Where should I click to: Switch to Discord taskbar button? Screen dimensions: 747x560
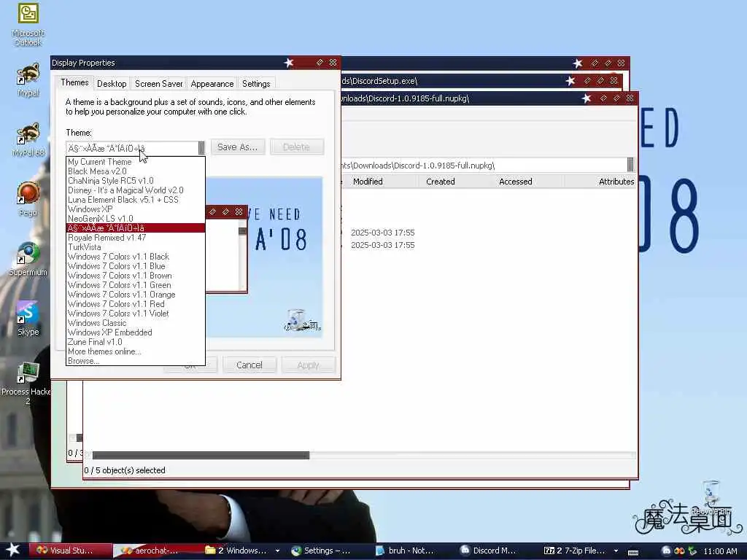click(x=494, y=551)
